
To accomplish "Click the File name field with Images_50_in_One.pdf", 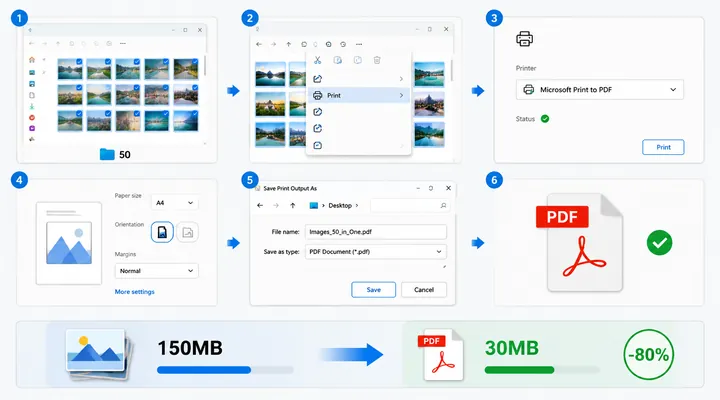I will (376, 232).
